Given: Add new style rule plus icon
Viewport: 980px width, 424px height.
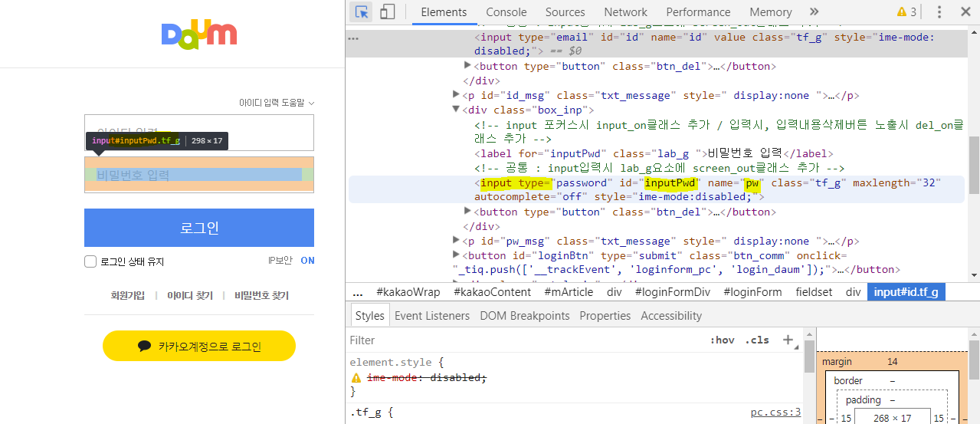Looking at the screenshot, I should point(788,340).
